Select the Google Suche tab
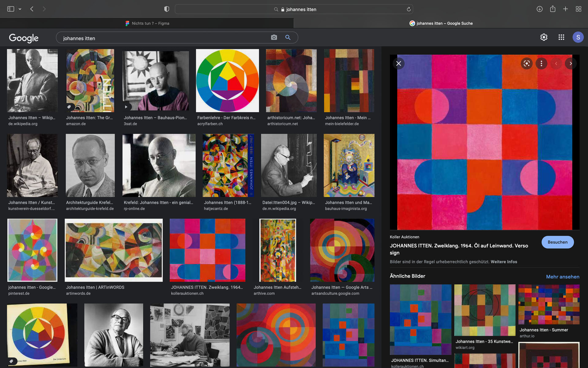Viewport: 588px width, 368px height. pos(441,23)
